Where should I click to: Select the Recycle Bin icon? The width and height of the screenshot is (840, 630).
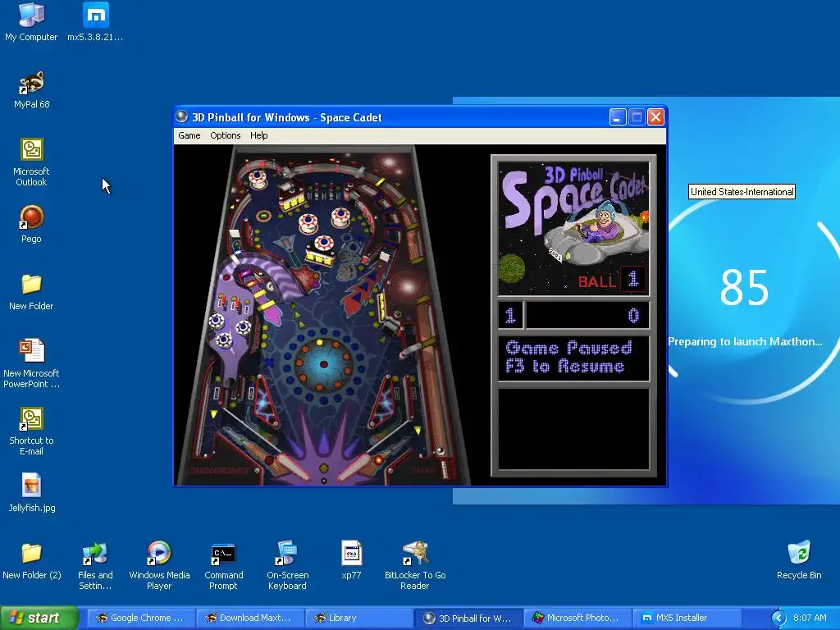pyautogui.click(x=799, y=560)
